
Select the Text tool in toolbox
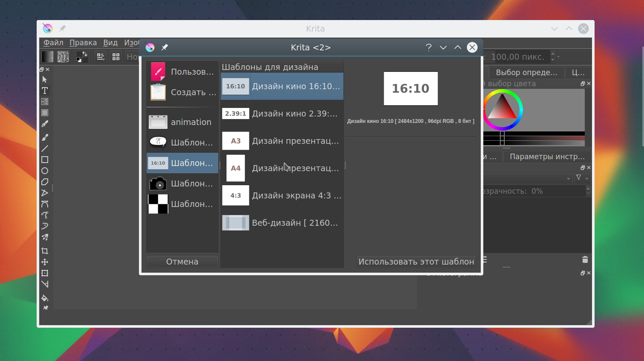45,90
